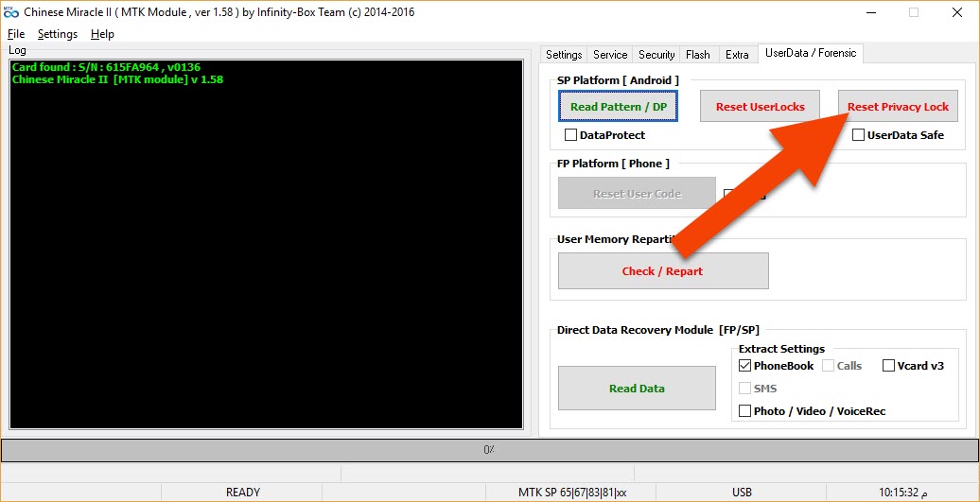Click the USB status bar entry
Viewport: 980px width, 502px height.
pos(742,492)
